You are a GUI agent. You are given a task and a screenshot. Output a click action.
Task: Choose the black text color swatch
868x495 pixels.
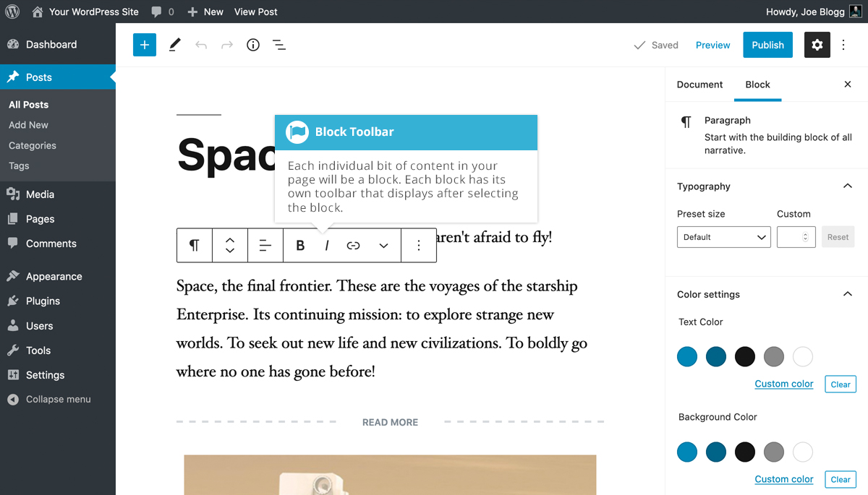(745, 356)
